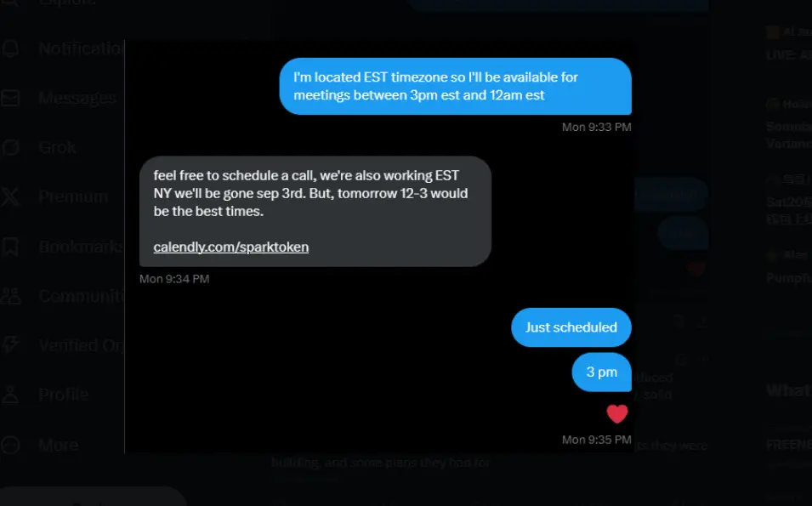Click the Messages envelope icon
Screen dimensions: 812x506
point(11,98)
